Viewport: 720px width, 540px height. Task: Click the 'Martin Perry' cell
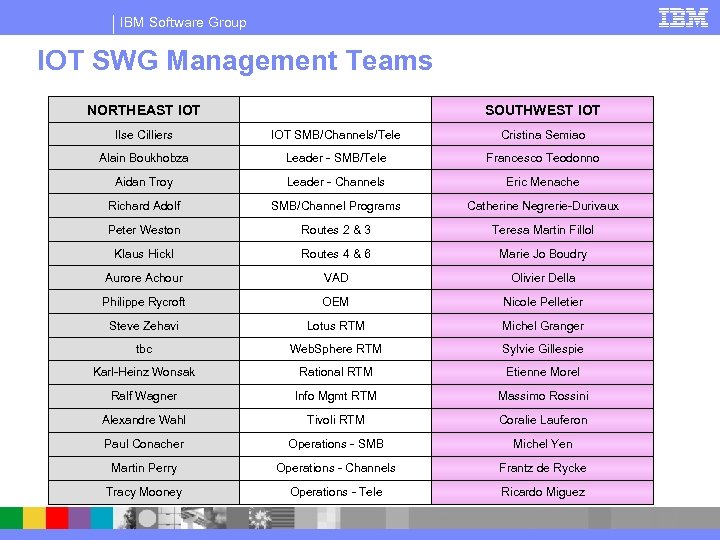pyautogui.click(x=144, y=468)
